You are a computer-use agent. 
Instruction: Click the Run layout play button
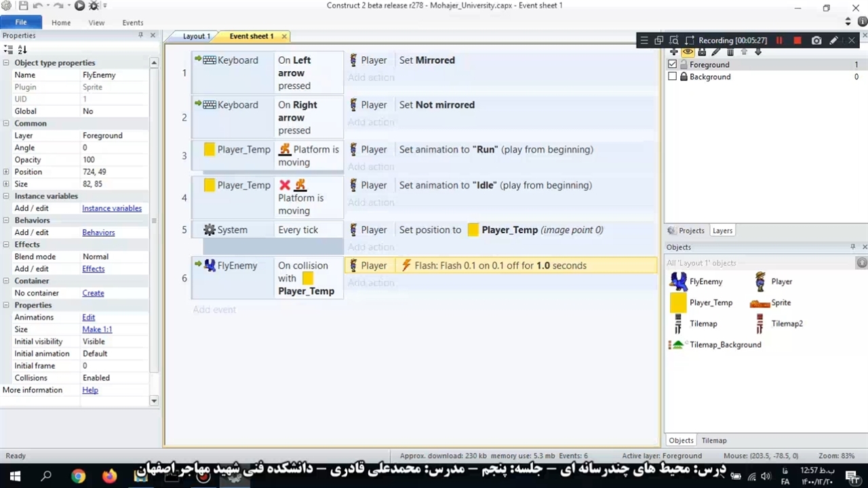(x=79, y=6)
